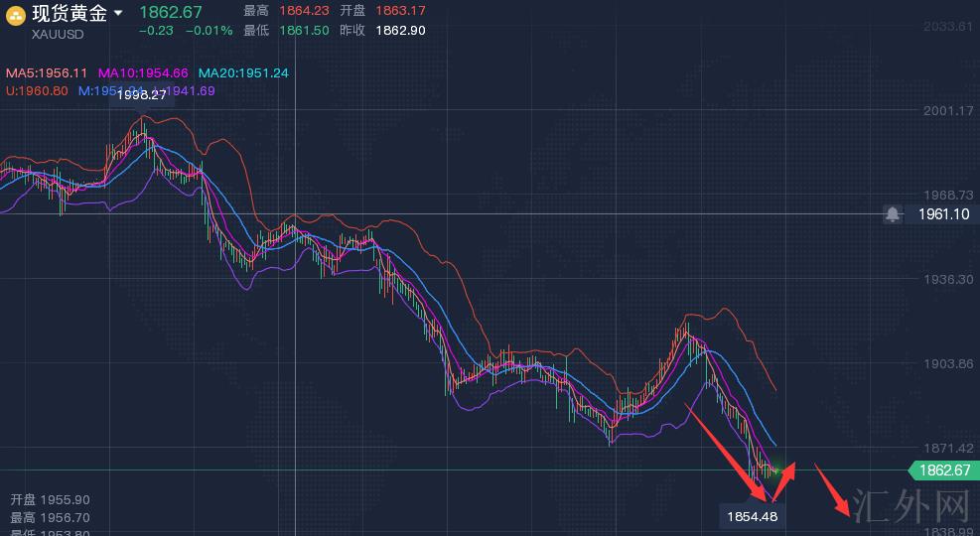980x536 pixels.
Task: Open the 现货黄金 symbol dropdown arrow
Action: [118, 14]
